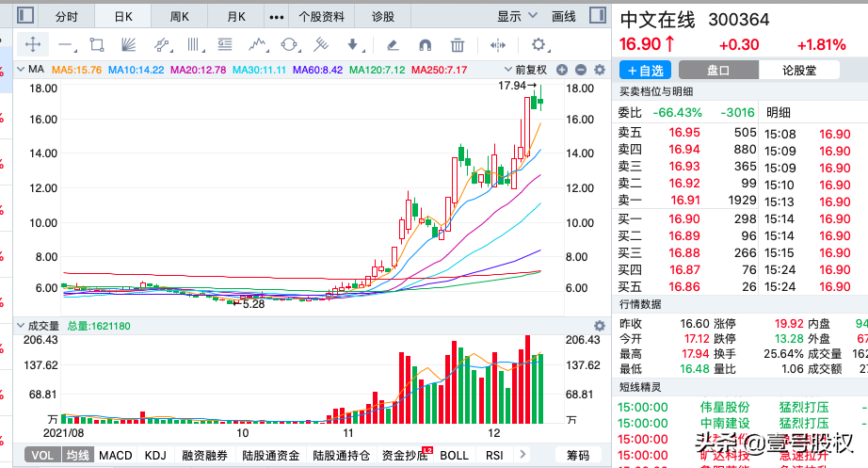Switch to the 论股堂 tab

pyautogui.click(x=798, y=71)
